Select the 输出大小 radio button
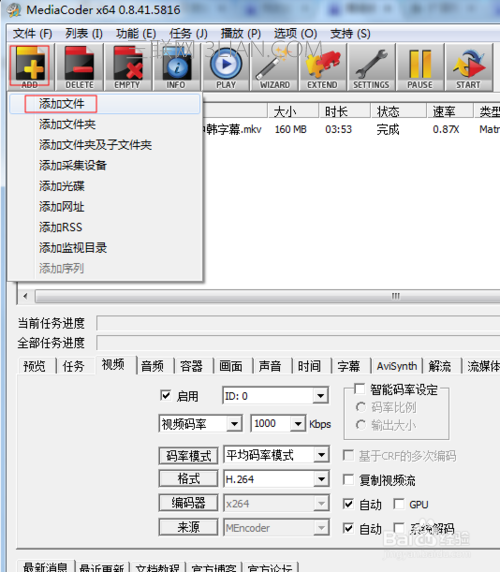The height and width of the screenshot is (572, 500). 361,425
